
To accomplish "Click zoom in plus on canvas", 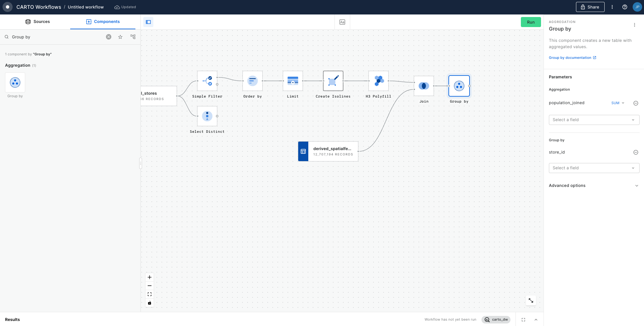I will point(150,277).
